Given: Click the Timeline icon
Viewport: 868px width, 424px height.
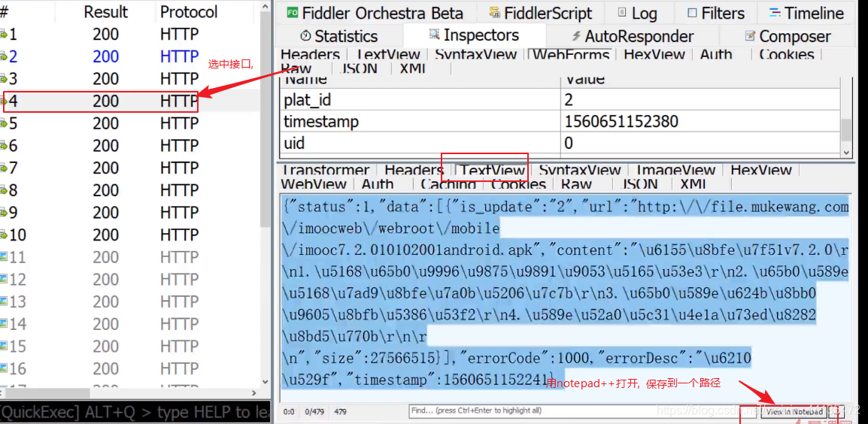Looking at the screenshot, I should pyautogui.click(x=775, y=13).
